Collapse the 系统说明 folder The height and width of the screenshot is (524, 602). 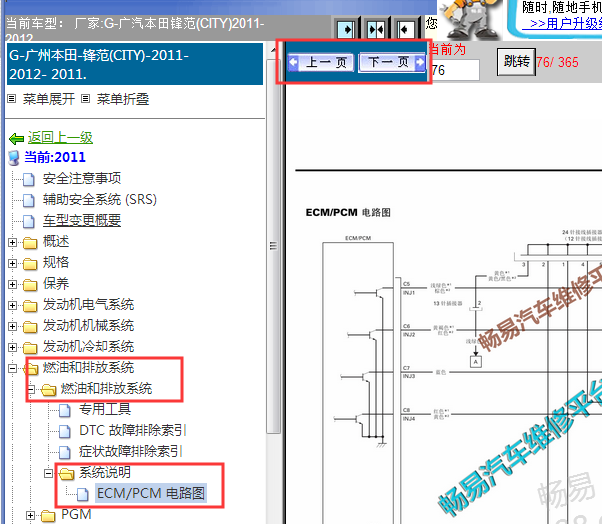(48, 473)
